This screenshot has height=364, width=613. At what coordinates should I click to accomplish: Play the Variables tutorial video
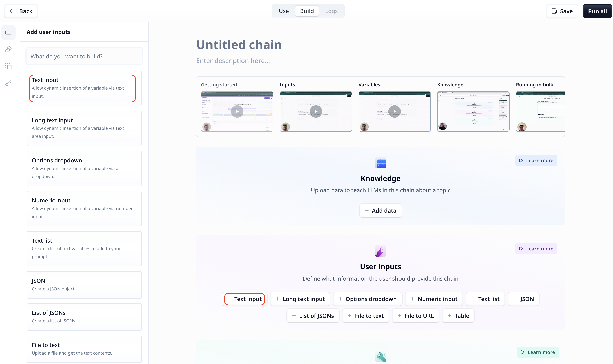tap(394, 111)
